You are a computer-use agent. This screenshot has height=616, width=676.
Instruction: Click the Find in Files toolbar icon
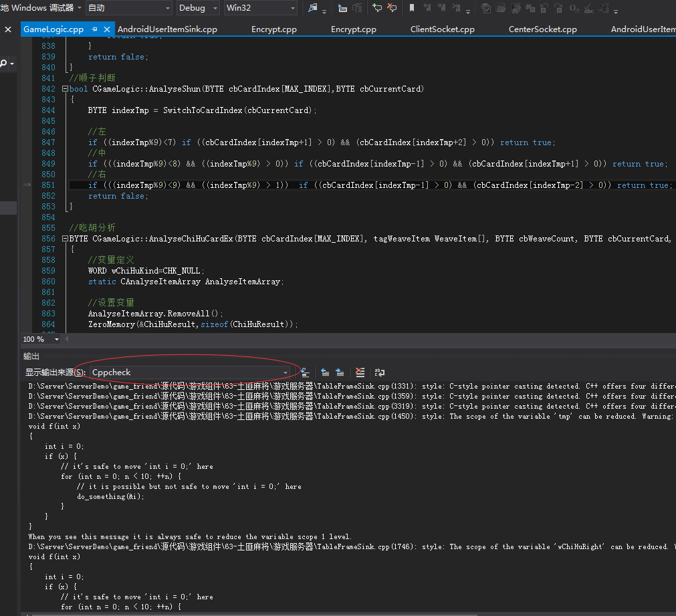click(x=312, y=8)
